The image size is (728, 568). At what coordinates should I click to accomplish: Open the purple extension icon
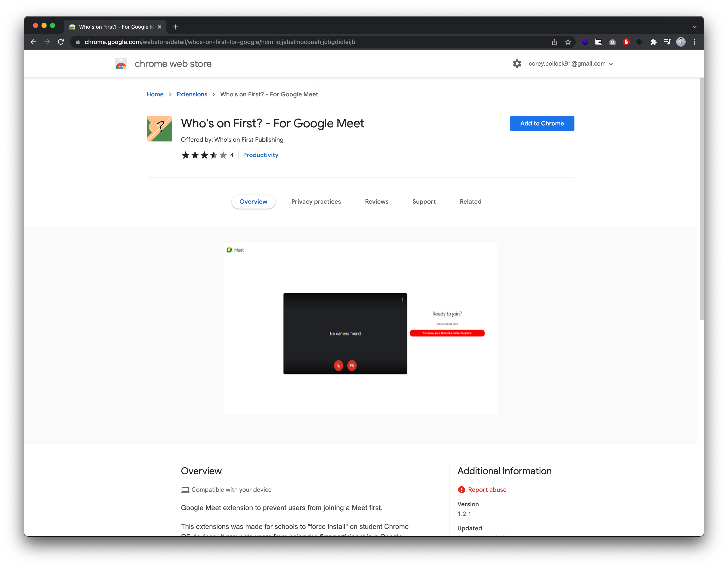585,42
